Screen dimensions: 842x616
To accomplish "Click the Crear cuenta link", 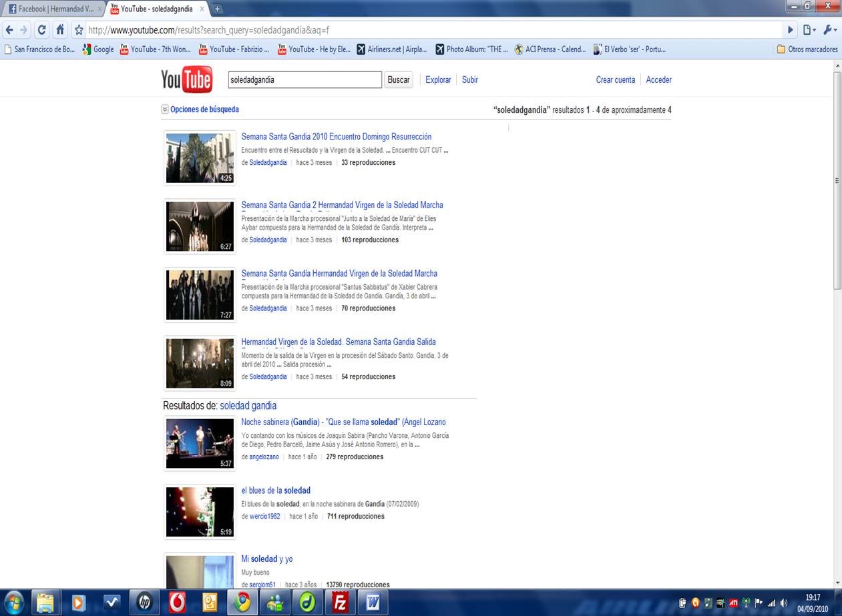I will 615,79.
